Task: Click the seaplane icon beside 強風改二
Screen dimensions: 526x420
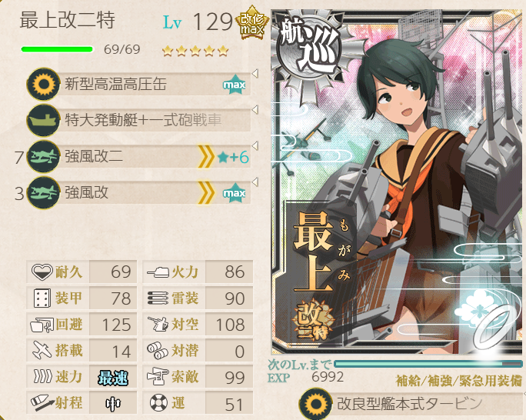Action: click(x=43, y=156)
